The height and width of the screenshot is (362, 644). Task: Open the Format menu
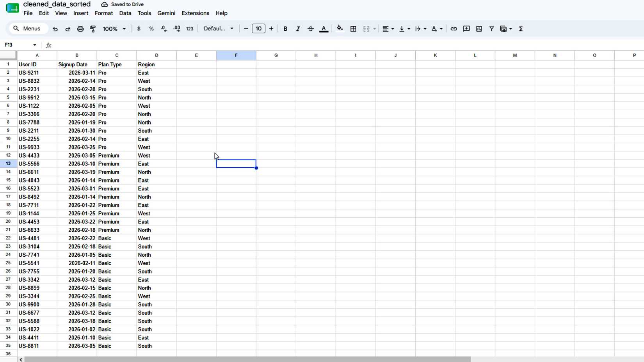(x=104, y=13)
